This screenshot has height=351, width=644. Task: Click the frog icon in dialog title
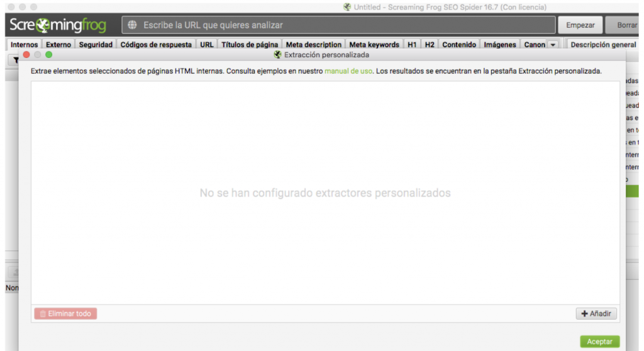277,55
